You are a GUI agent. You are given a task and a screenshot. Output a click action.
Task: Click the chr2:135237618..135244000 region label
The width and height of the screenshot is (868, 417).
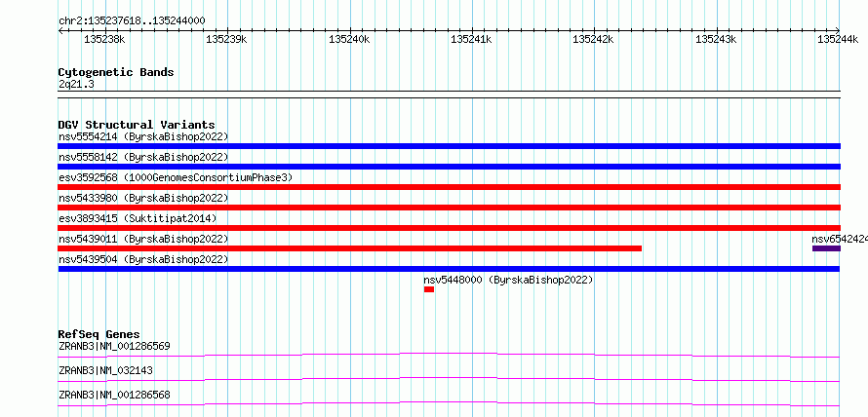(132, 21)
